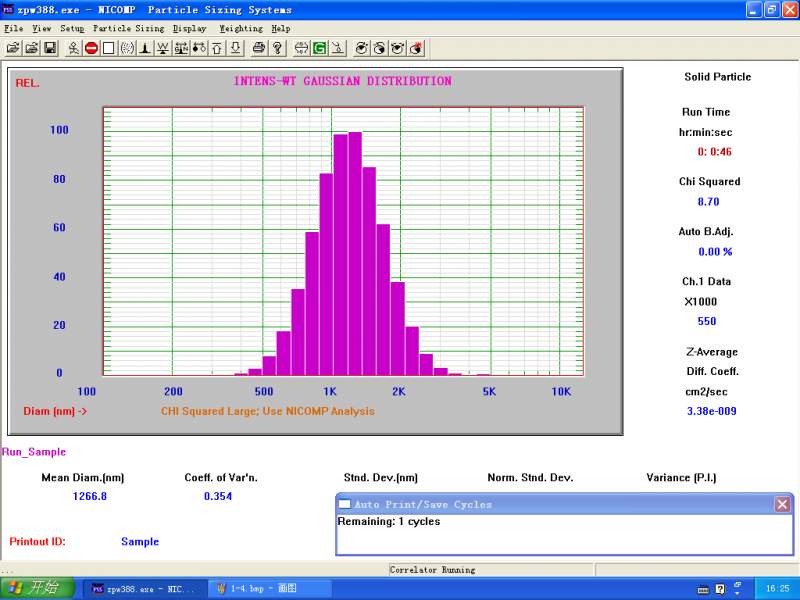Switch to 1-4.bmp Paint taskbar window

[257, 589]
